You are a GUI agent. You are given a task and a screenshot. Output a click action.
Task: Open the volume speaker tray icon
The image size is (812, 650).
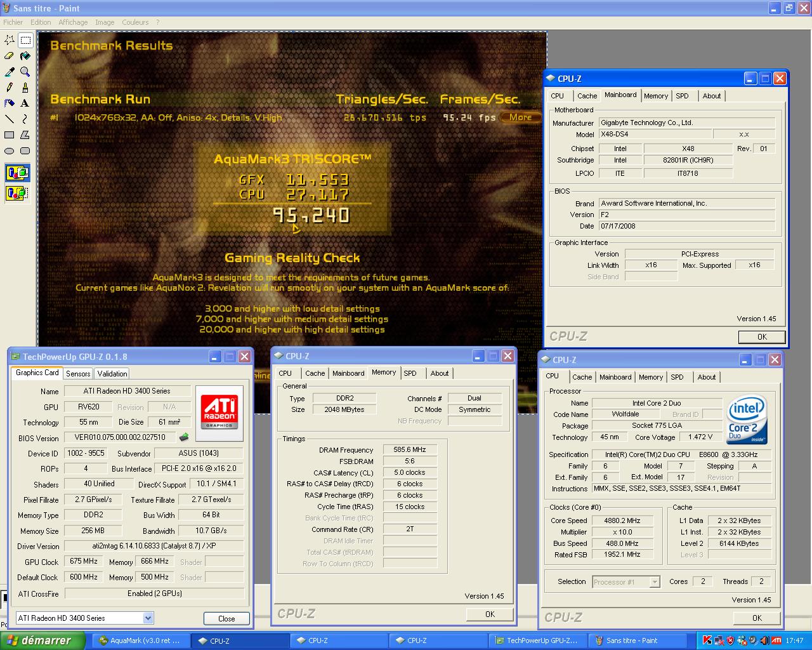point(764,640)
